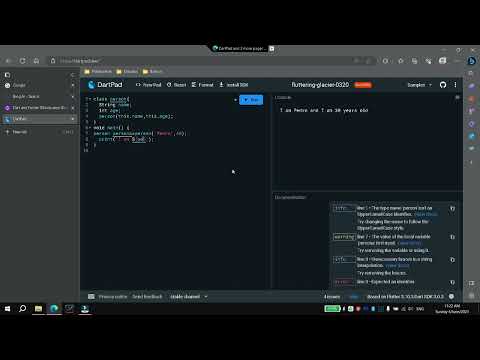The image size is (480, 360).
Task: Open File Explorer from the taskbar
Action: pyautogui.click(x=38, y=309)
